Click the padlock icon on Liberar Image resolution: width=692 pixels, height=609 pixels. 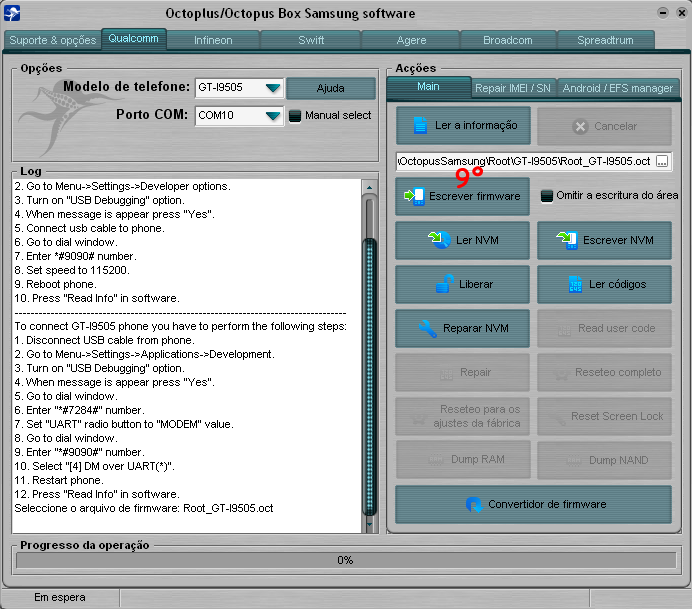445,284
